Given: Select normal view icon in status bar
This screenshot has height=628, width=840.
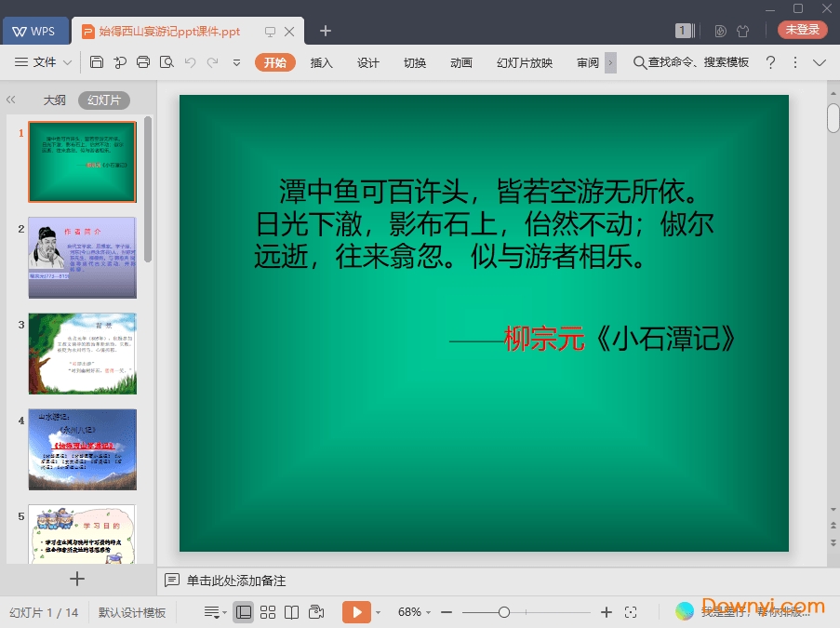Looking at the screenshot, I should (243, 611).
